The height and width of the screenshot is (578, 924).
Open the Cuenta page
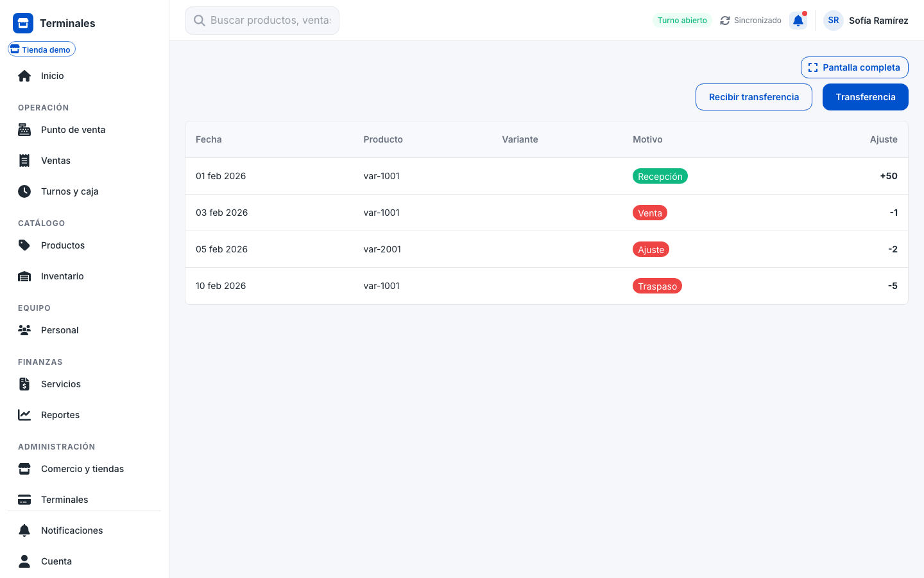(x=85, y=561)
